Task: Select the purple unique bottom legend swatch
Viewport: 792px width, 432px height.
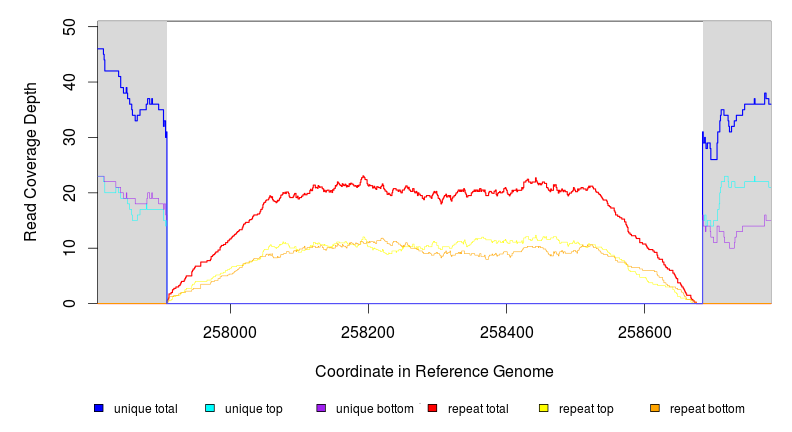Action: click(x=321, y=408)
